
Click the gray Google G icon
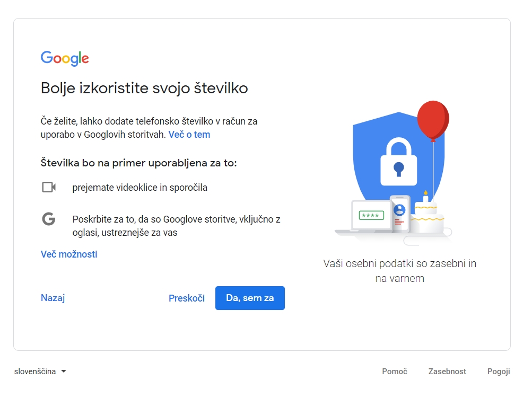(49, 219)
